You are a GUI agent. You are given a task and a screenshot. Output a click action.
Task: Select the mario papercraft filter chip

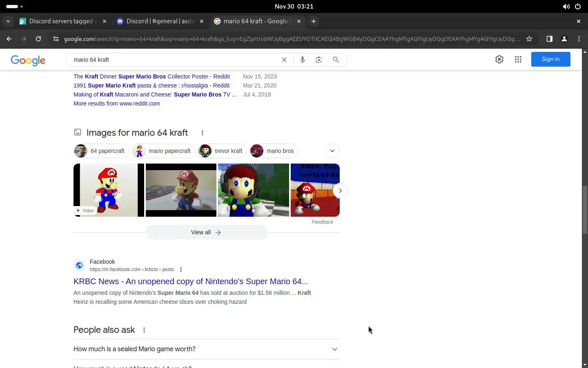point(163,151)
